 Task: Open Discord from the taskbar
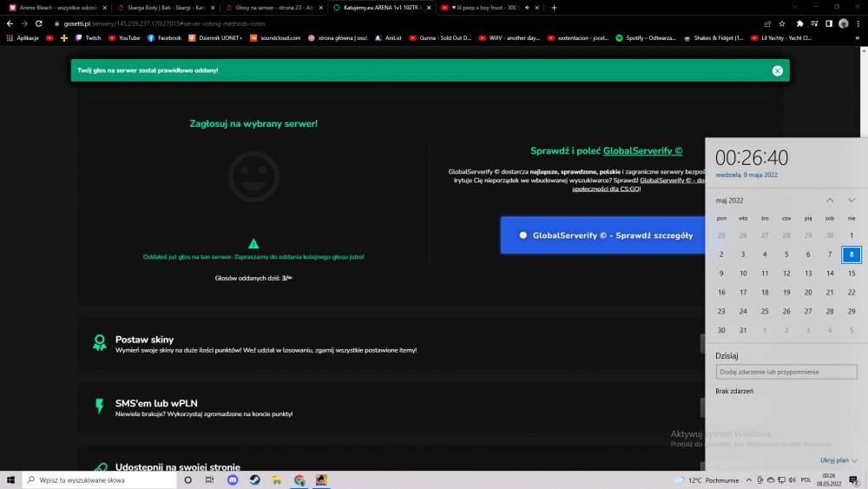tap(233, 480)
